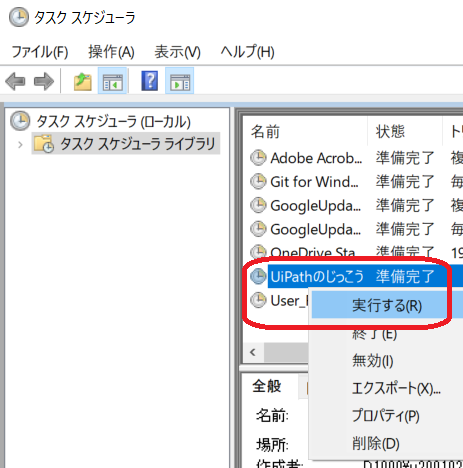The width and height of the screenshot is (463, 468).
Task: Click the Forward arrow toolbar icon
Action: 44,81
